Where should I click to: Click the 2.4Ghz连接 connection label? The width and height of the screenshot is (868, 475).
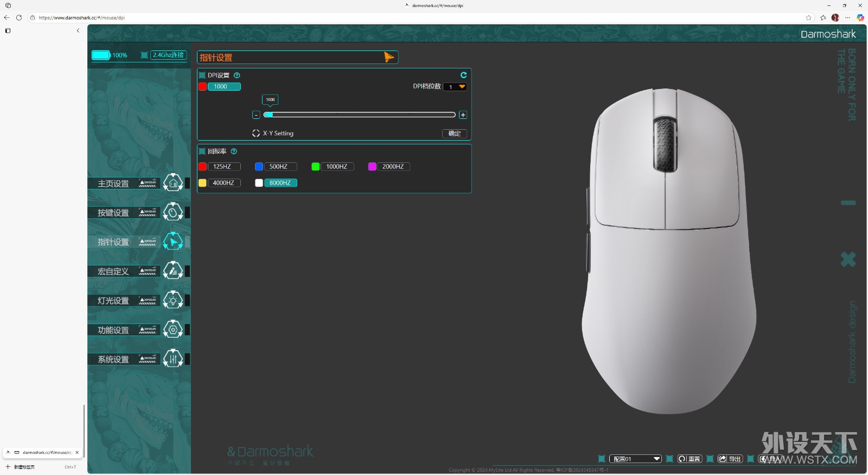[x=169, y=55]
